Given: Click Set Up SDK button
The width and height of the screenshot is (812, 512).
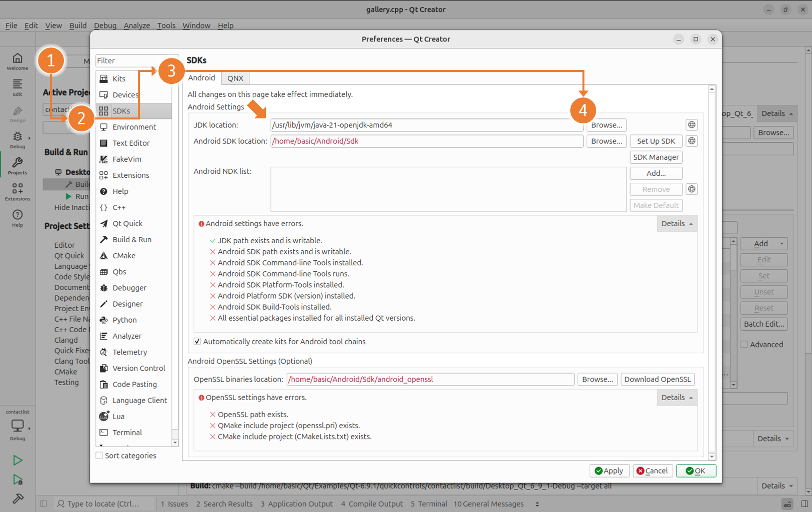Looking at the screenshot, I should click(x=656, y=141).
